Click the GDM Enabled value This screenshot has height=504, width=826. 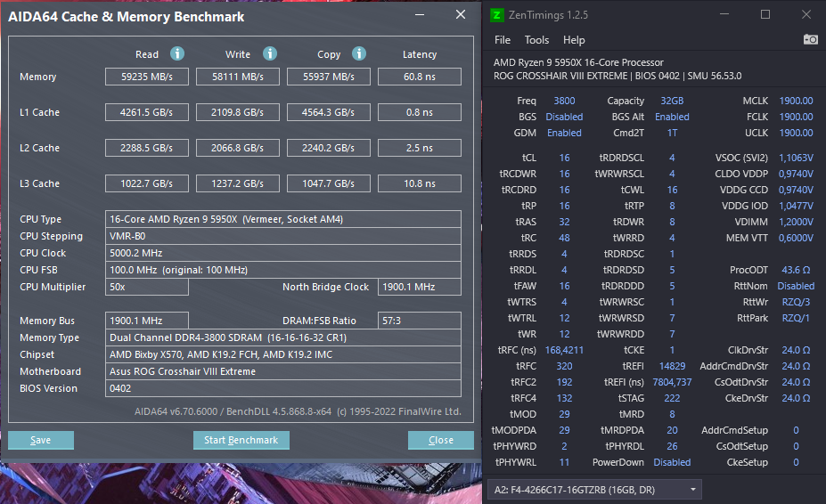(x=564, y=133)
